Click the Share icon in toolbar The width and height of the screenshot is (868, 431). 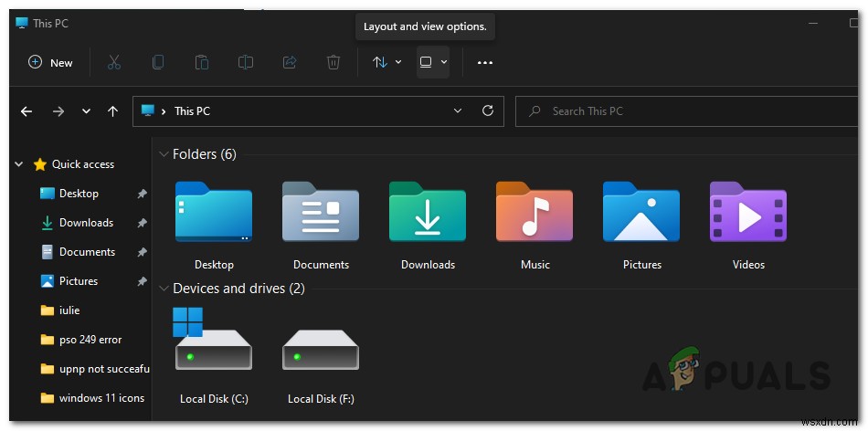290,62
